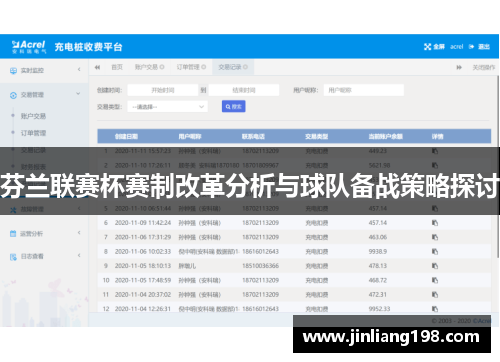Screen dimensions: 500x362
Task: Focus the 用户昵称 input box
Action: pyautogui.click(x=364, y=90)
